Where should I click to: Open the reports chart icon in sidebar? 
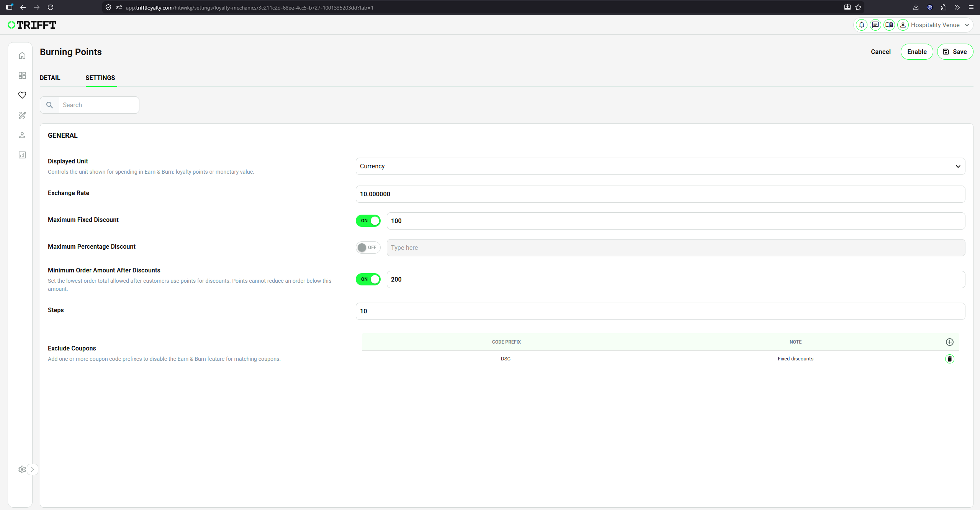click(x=22, y=155)
